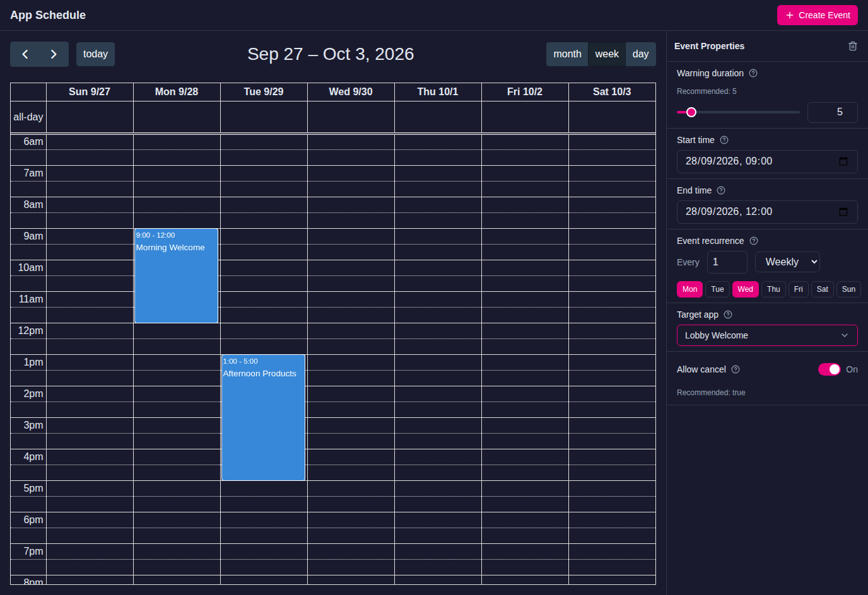Toggle Thu recurrence day

(x=773, y=289)
